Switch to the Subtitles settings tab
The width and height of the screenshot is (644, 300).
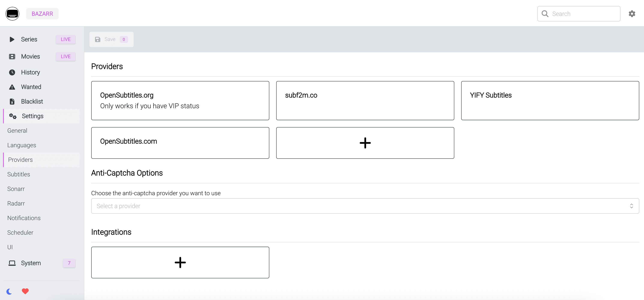19,174
